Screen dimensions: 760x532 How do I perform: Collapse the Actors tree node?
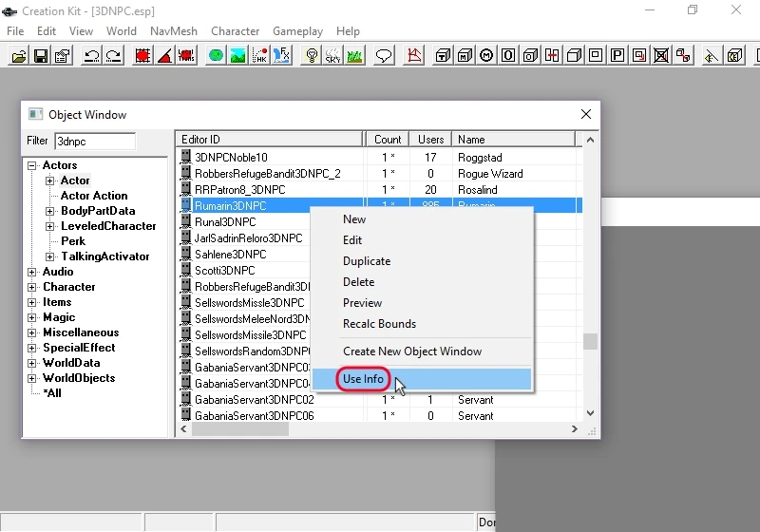32,165
